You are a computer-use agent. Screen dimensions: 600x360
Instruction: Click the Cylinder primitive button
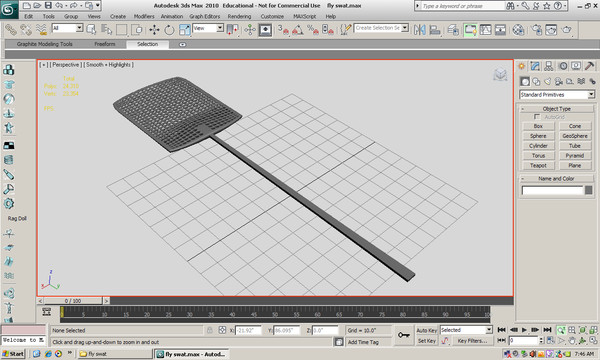[x=538, y=146]
